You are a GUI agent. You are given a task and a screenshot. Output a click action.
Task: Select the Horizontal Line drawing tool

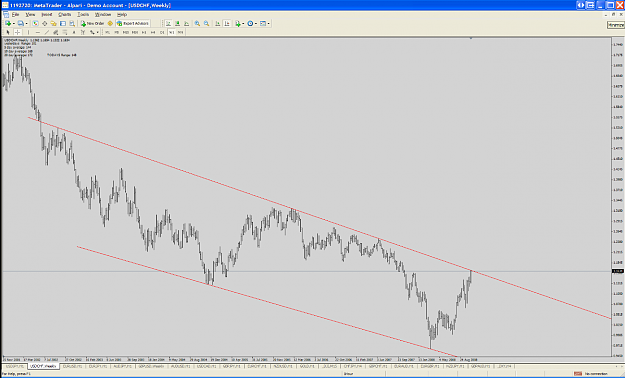click(38, 32)
